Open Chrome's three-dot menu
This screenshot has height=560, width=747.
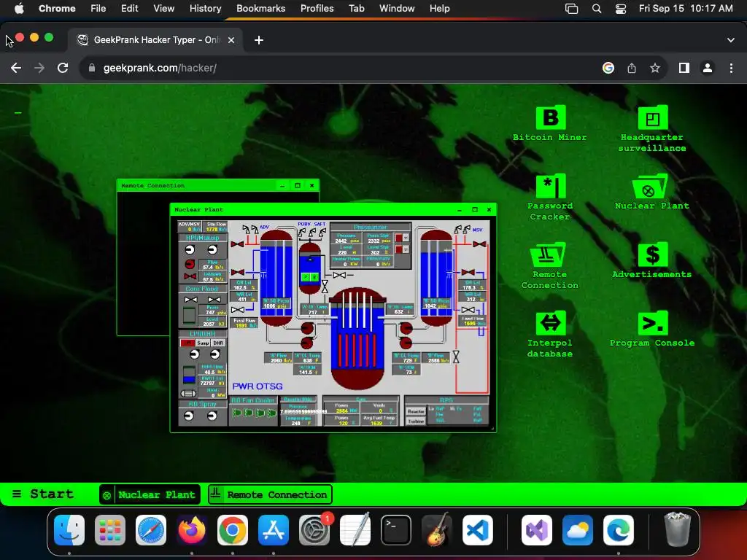(731, 68)
